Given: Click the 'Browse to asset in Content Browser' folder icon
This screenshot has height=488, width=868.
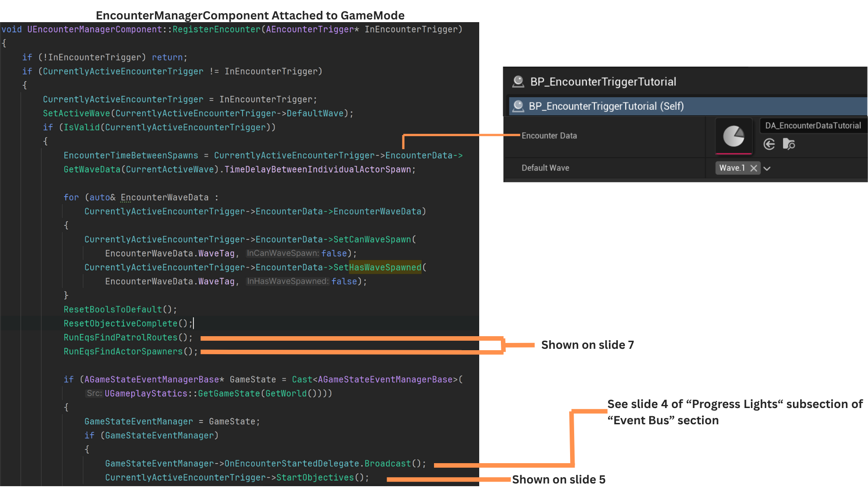Looking at the screenshot, I should [x=788, y=144].
